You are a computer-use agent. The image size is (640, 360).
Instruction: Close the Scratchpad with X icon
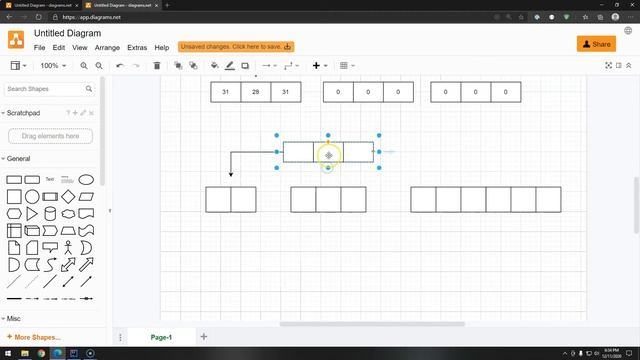click(x=91, y=113)
